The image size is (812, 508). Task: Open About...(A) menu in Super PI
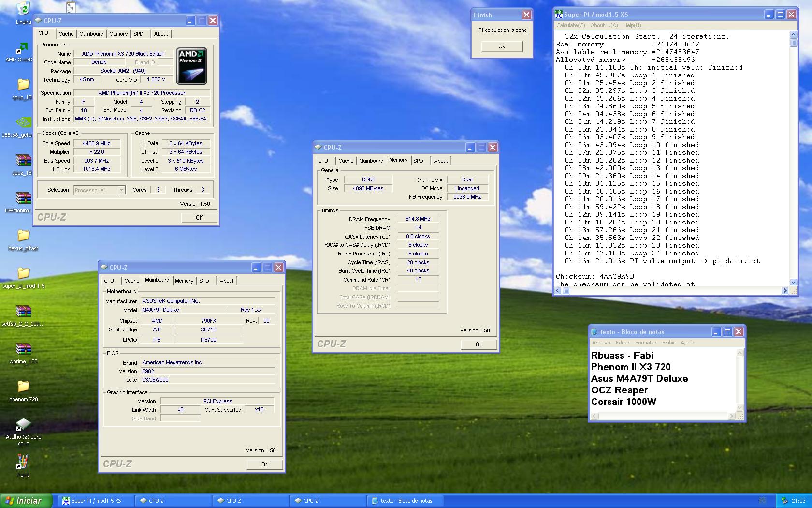click(604, 25)
